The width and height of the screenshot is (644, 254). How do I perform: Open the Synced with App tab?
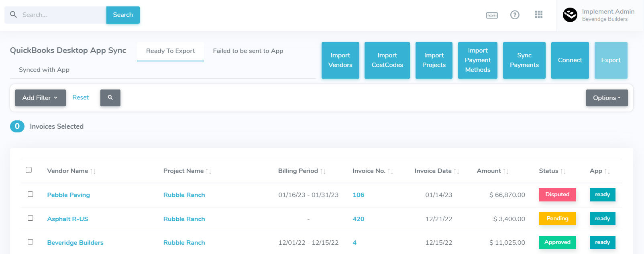click(x=44, y=70)
